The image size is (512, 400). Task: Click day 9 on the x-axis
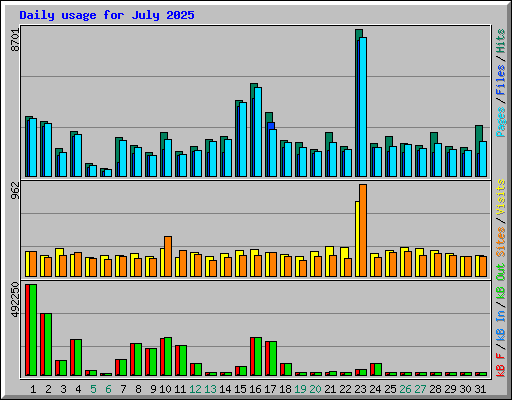point(153,389)
